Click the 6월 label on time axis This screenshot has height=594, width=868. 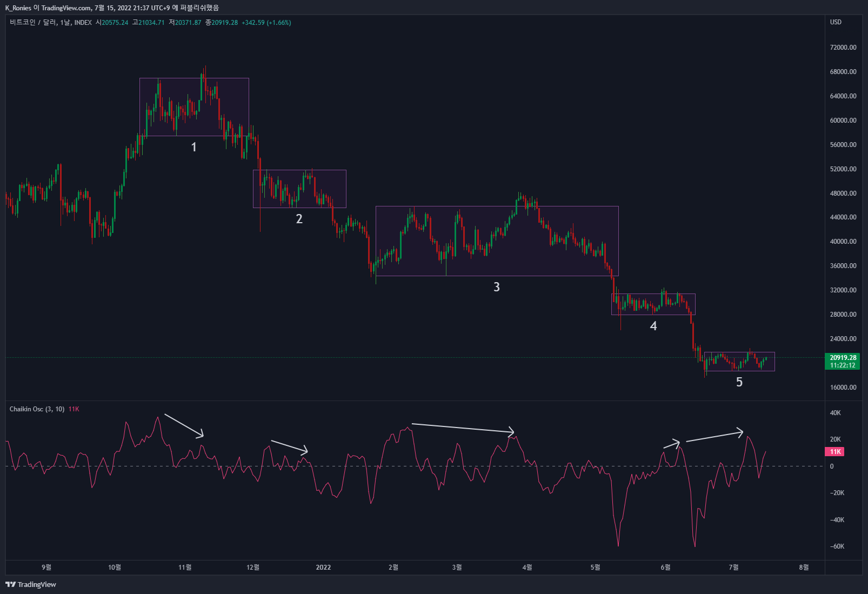pos(665,567)
